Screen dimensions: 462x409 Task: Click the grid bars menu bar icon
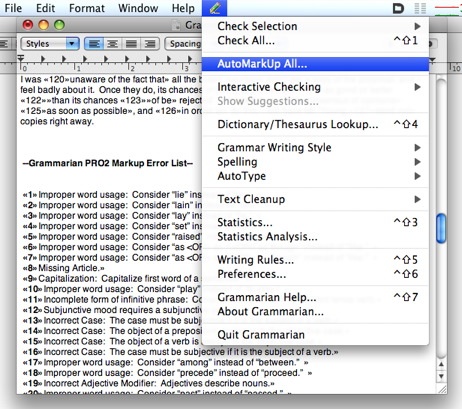pyautogui.click(x=420, y=8)
